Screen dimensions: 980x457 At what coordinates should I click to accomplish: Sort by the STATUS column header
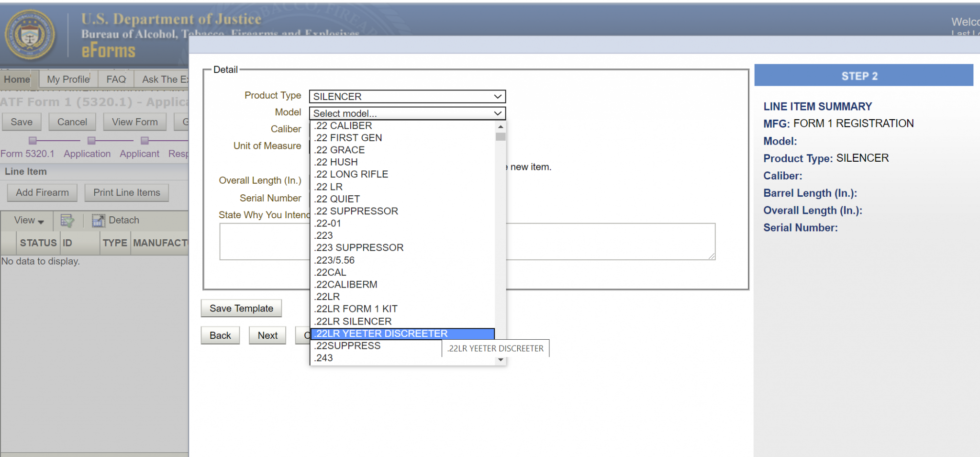pyautogui.click(x=38, y=243)
